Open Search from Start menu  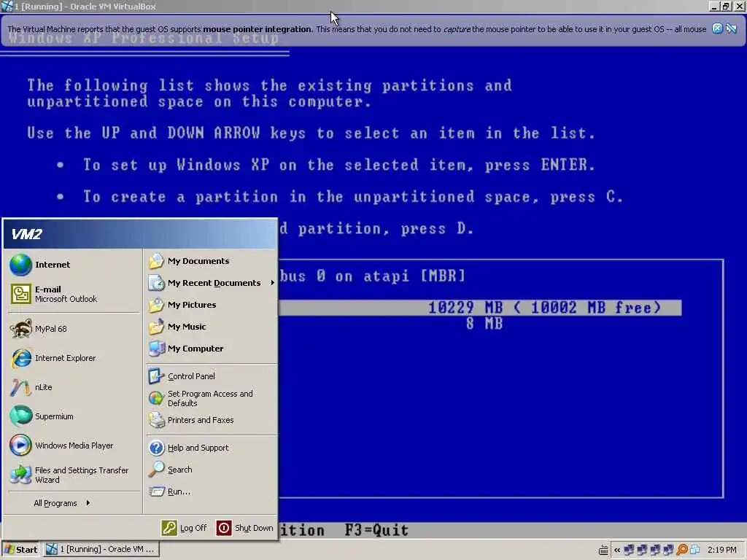tap(212, 470)
